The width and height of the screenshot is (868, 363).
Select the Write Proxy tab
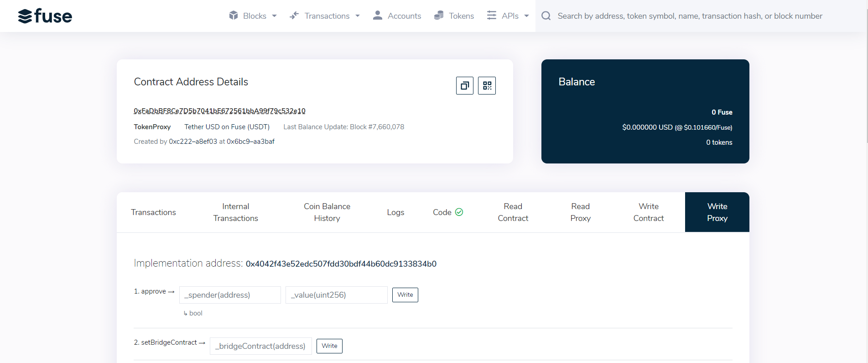click(x=717, y=212)
